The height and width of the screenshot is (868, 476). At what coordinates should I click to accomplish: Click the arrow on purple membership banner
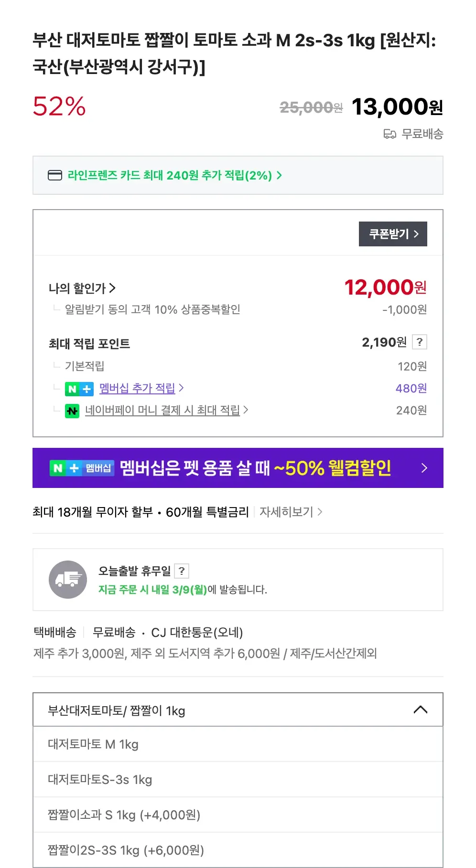click(424, 468)
